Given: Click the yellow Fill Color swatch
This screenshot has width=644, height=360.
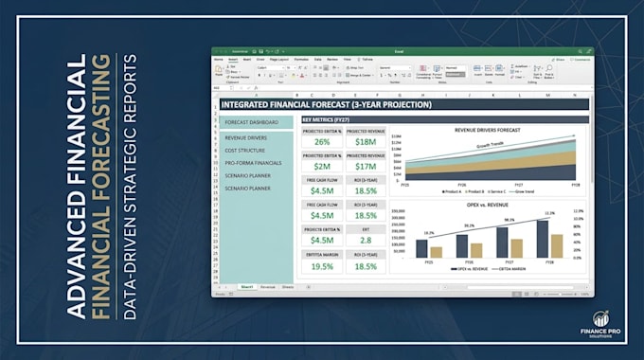Looking at the screenshot, I should 293,75.
